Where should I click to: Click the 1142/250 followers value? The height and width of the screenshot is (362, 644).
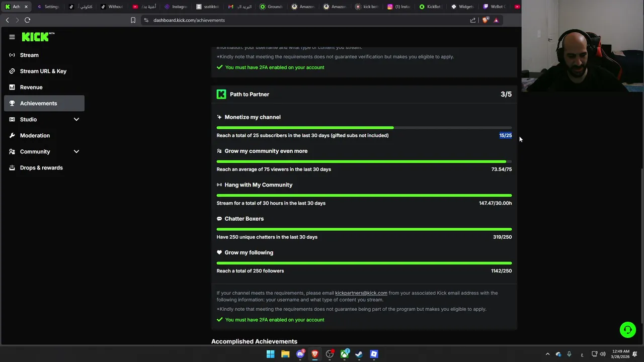502,270
